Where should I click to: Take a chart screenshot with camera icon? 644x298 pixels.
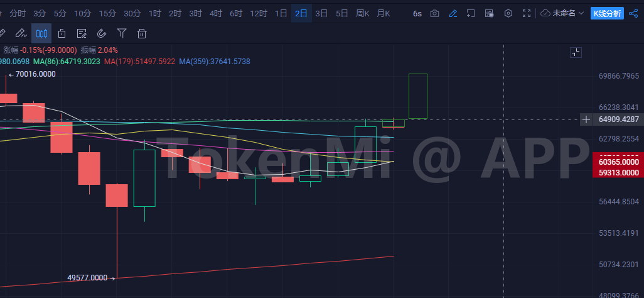pyautogui.click(x=434, y=13)
